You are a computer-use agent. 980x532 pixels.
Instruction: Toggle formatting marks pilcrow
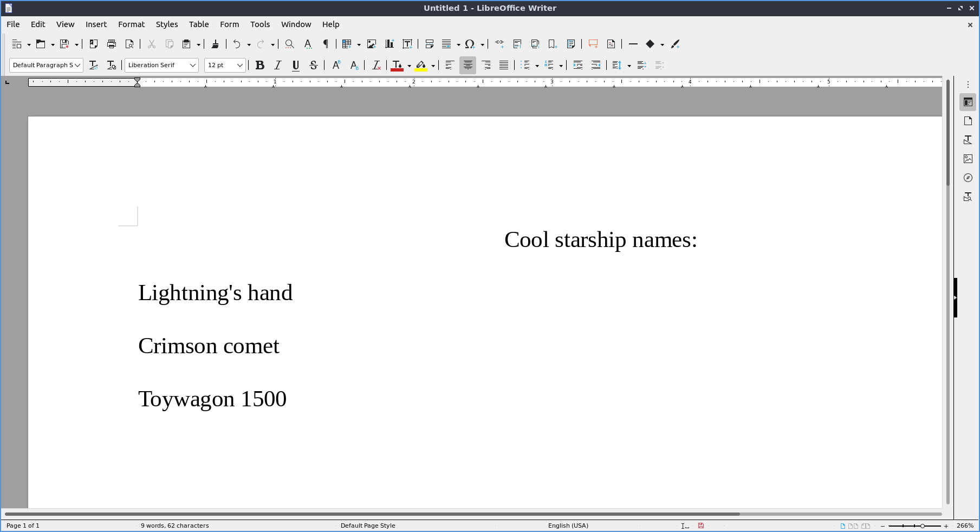tap(326, 44)
